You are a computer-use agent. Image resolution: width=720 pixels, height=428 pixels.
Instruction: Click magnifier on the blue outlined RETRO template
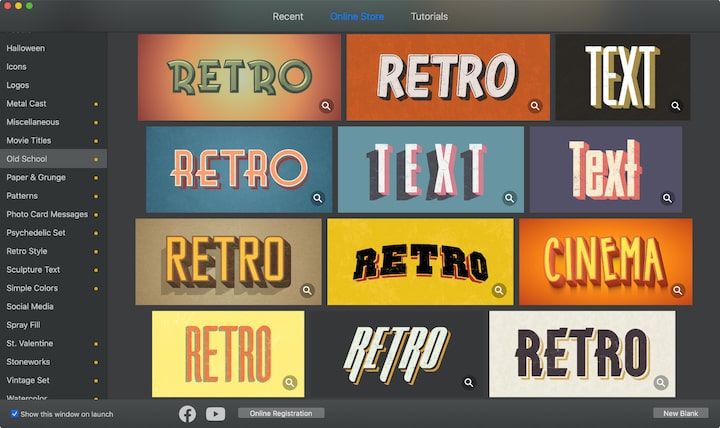(x=317, y=198)
